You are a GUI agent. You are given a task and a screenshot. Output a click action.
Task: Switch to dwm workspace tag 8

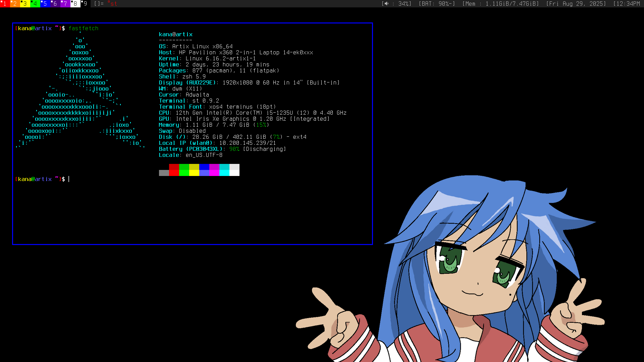pyautogui.click(x=75, y=4)
